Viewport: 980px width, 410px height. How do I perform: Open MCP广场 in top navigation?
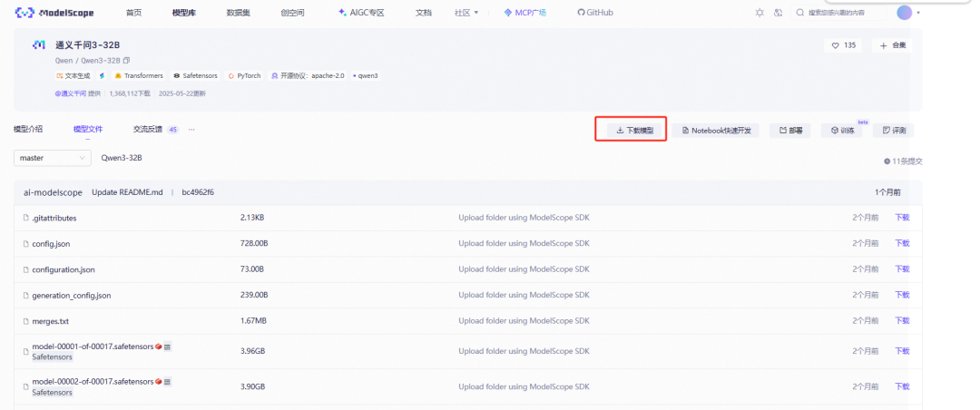tap(525, 13)
